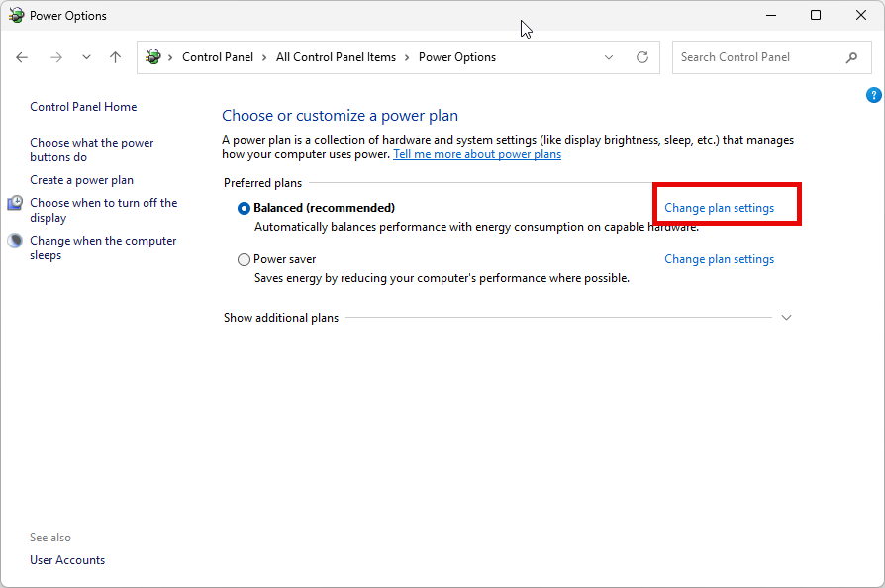Viewport: 885px width, 588px height.
Task: Open Tell me more about power plans
Action: (477, 154)
